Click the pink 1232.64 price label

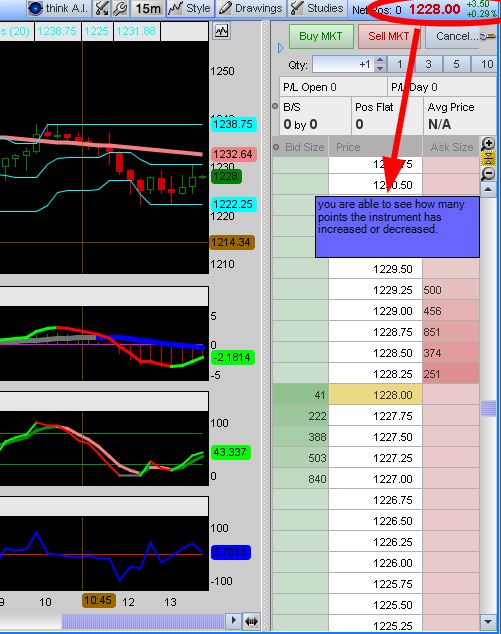click(233, 154)
